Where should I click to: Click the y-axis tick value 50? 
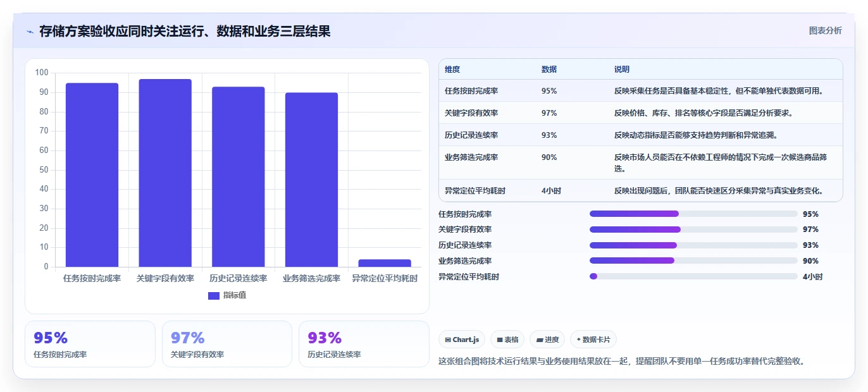click(x=44, y=169)
